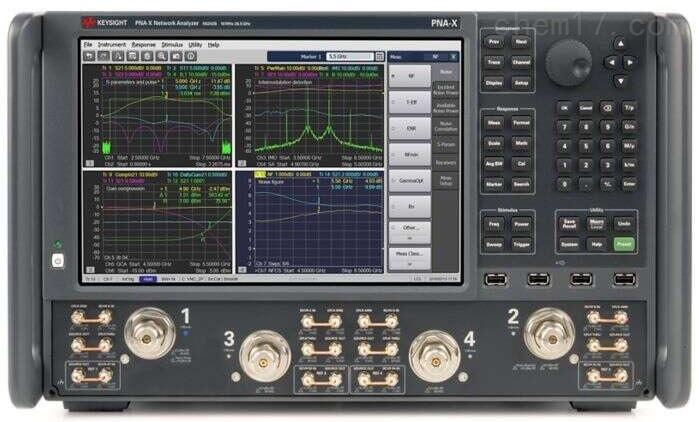Click the rotary tuning knob

tap(569, 61)
